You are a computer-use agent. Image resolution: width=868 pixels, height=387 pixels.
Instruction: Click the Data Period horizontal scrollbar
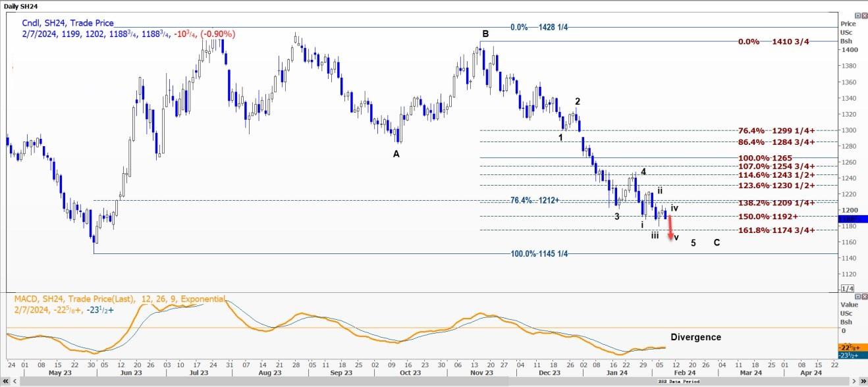click(x=681, y=381)
